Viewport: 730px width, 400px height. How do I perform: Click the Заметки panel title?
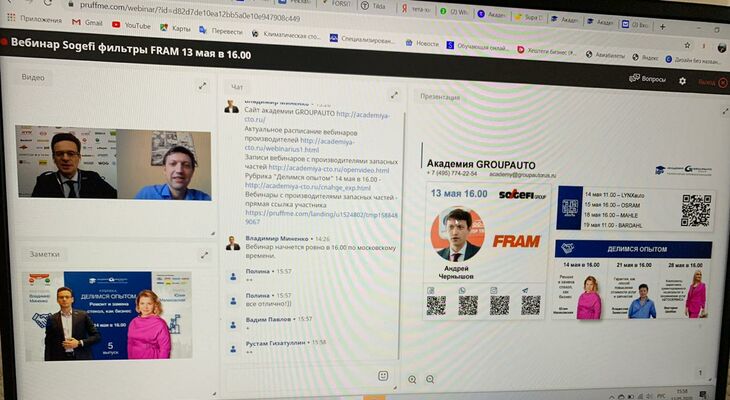[x=45, y=254]
